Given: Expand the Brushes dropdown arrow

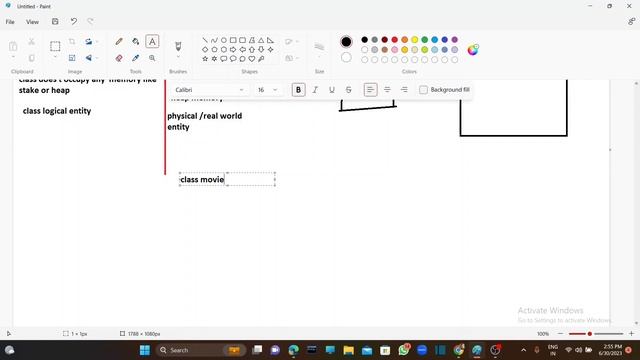Looking at the screenshot, I should tap(178, 58).
